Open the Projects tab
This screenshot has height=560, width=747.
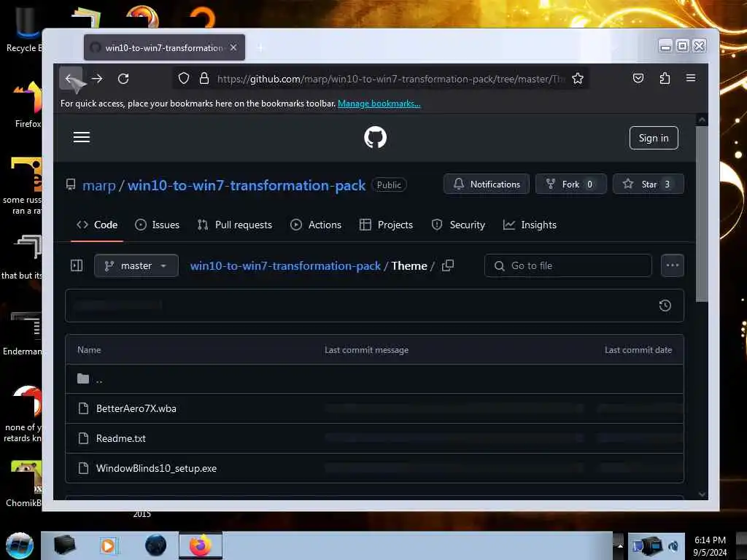coord(386,225)
